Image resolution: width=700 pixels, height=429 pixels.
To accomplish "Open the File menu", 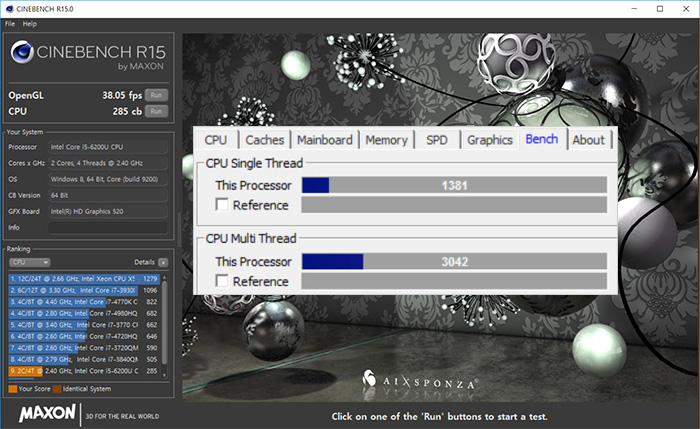I will (10, 24).
